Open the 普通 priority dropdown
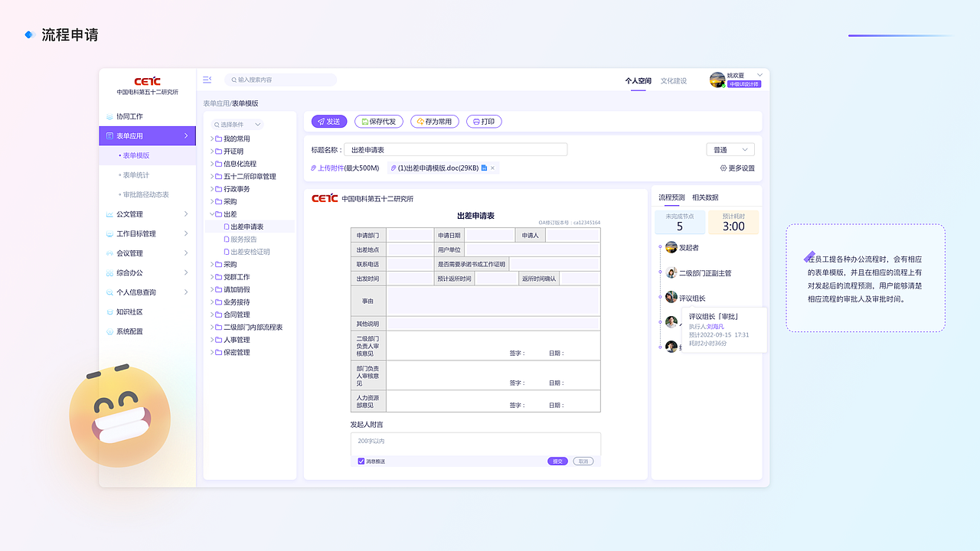 (730, 150)
